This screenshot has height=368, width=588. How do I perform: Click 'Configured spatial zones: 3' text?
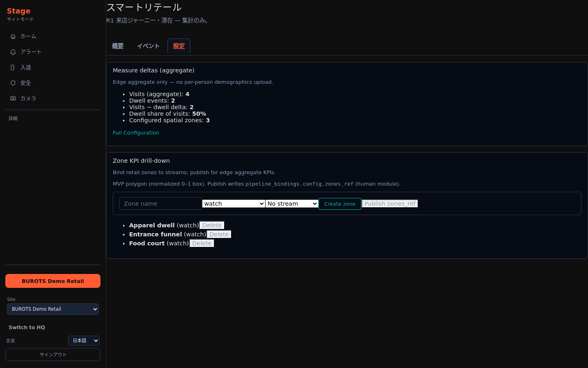(x=169, y=120)
